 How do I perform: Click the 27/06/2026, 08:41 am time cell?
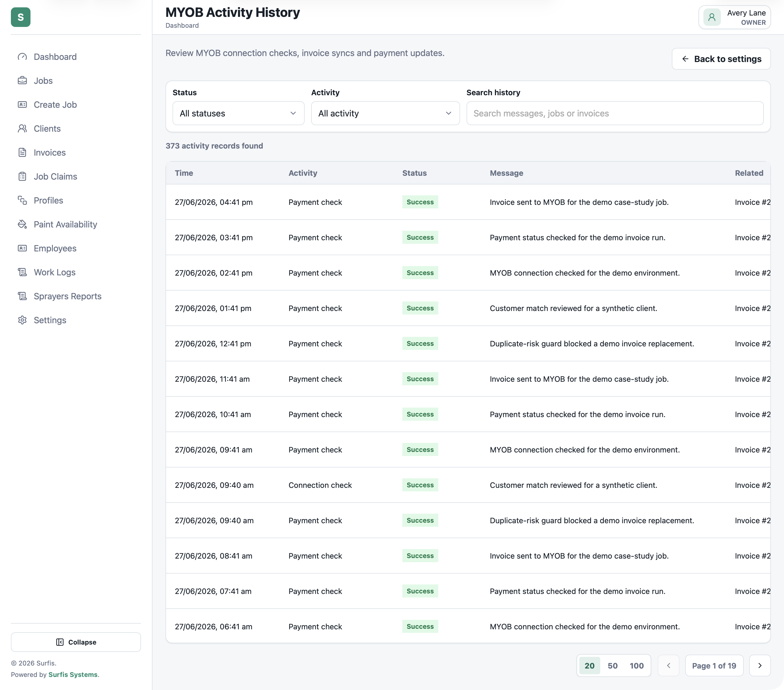pos(214,556)
